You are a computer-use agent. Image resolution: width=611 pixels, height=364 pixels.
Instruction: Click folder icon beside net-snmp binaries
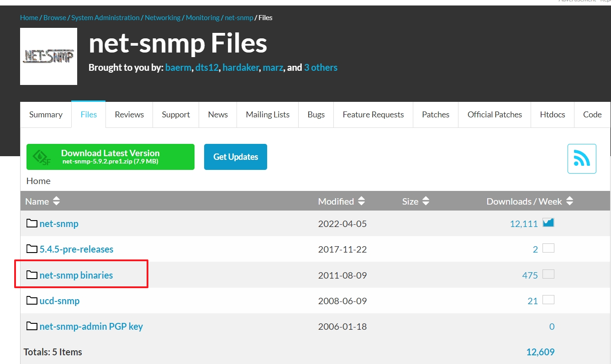[32, 275]
